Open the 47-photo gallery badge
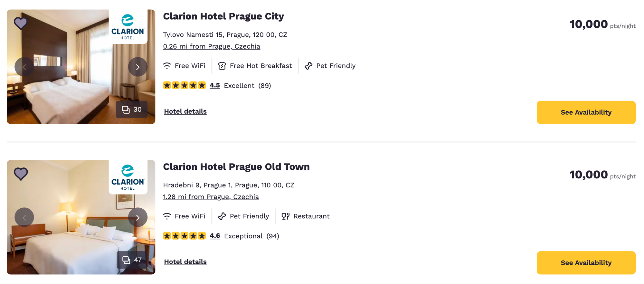644x284 pixels. click(x=132, y=260)
